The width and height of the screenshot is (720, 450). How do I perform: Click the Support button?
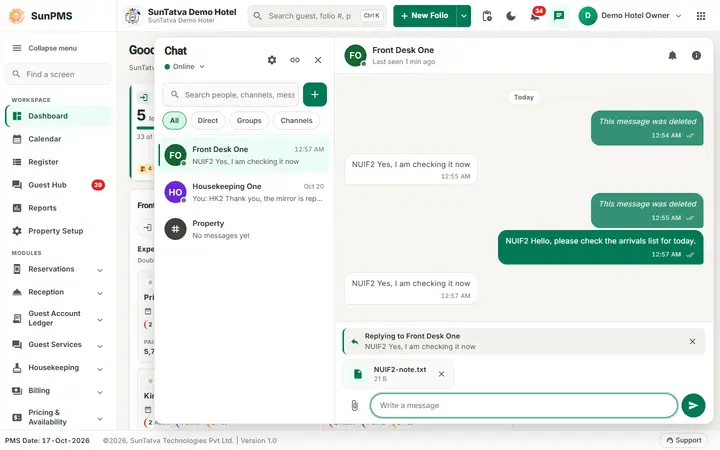(x=684, y=440)
